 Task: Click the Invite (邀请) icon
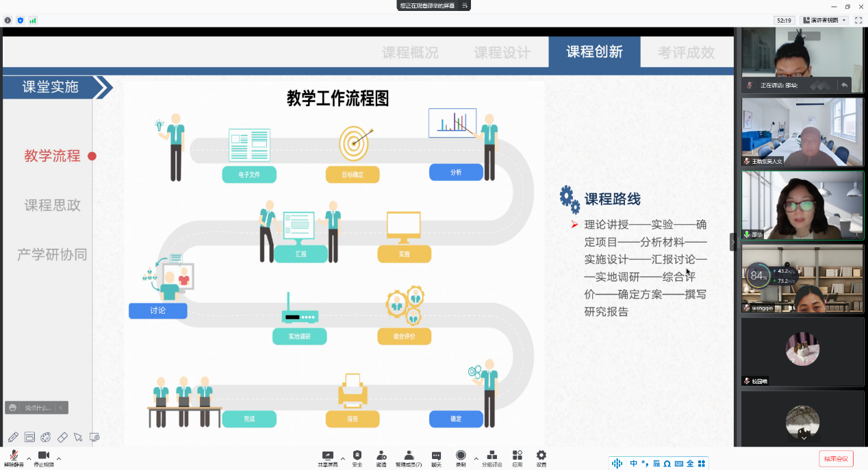381,458
